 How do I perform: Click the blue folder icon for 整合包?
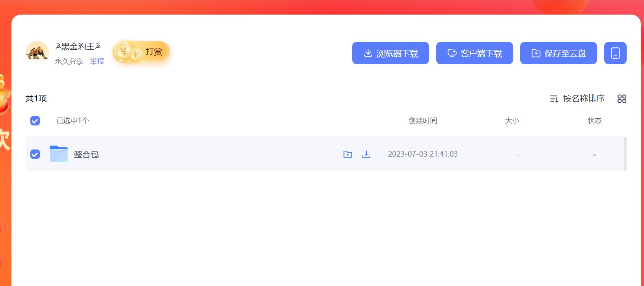point(59,154)
